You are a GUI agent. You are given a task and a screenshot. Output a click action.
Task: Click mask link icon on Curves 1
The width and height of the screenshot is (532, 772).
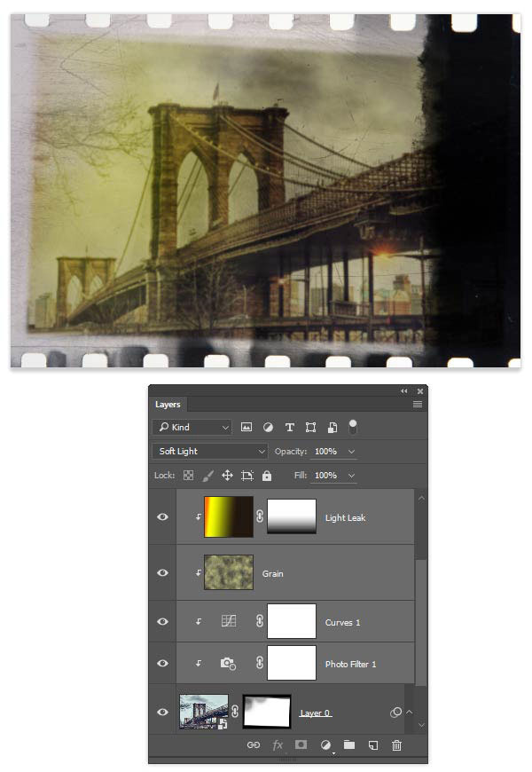(x=260, y=621)
